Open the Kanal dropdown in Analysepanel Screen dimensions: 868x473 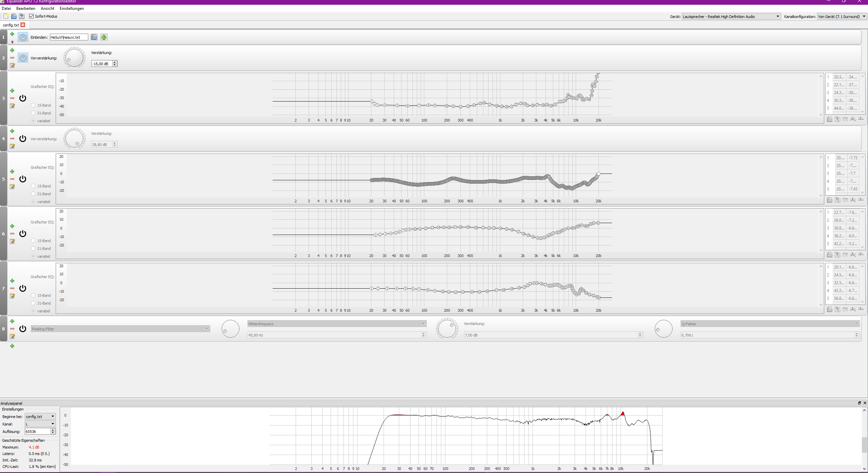coord(40,424)
